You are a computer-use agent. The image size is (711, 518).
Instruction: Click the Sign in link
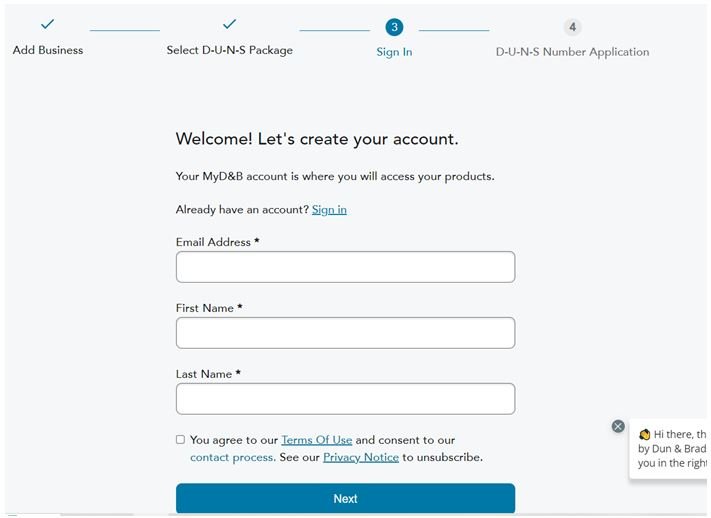[329, 210]
